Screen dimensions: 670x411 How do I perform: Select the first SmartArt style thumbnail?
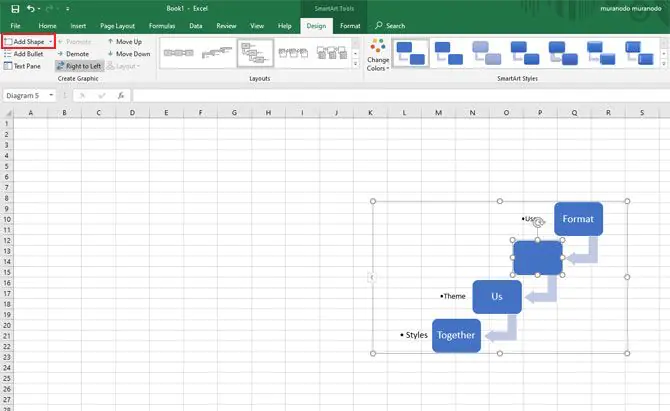pos(410,53)
